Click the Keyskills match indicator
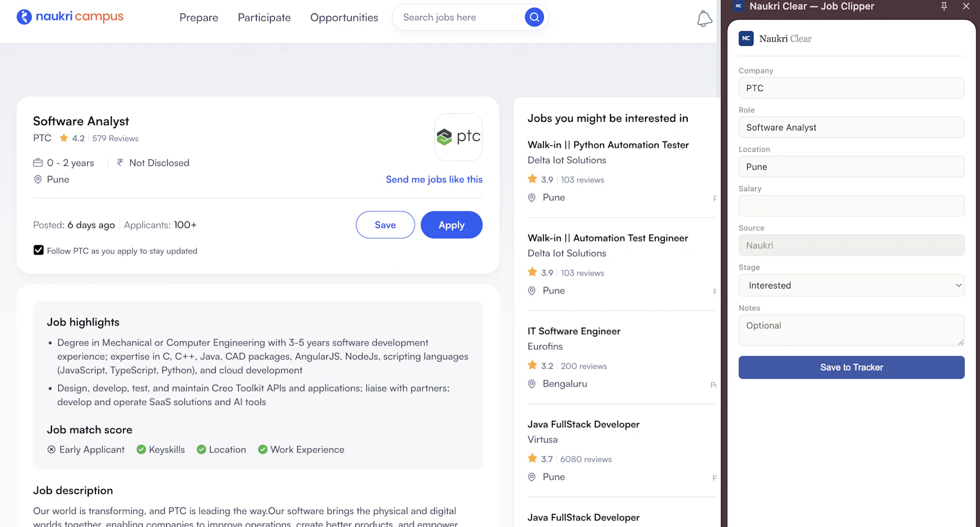The image size is (980, 527). pos(160,450)
